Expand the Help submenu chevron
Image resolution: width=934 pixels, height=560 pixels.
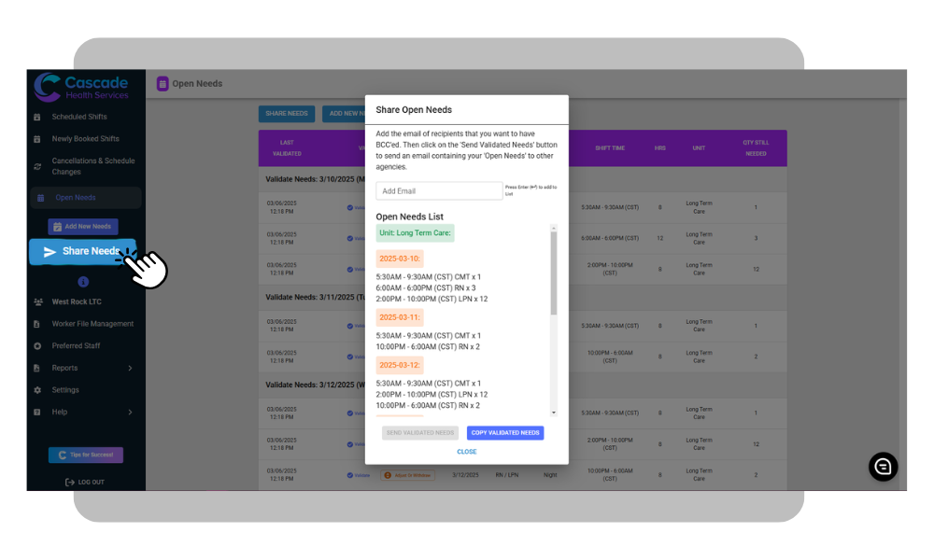click(131, 413)
